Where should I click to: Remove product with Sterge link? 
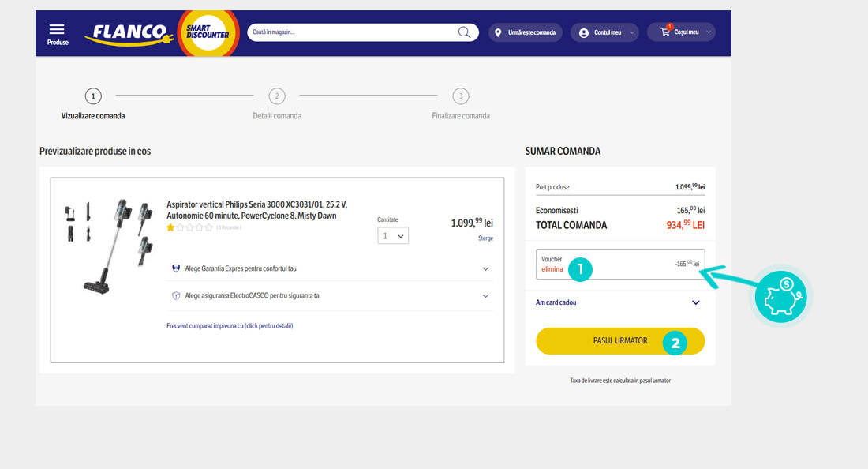(485, 238)
